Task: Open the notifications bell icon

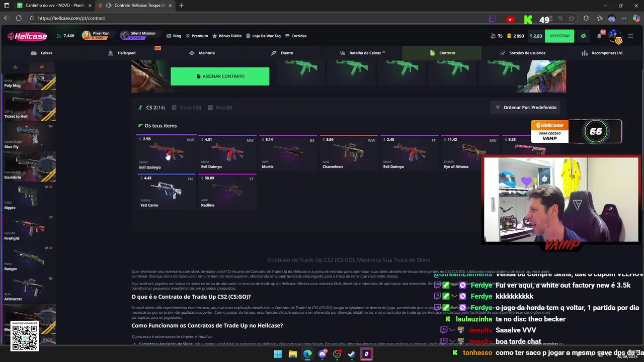Action: tap(599, 36)
